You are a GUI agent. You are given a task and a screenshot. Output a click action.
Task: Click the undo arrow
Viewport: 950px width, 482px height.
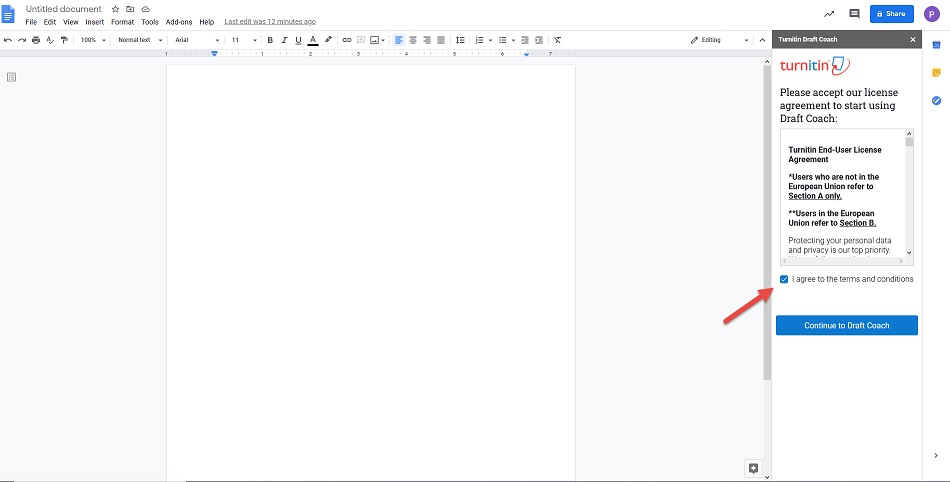(8, 40)
